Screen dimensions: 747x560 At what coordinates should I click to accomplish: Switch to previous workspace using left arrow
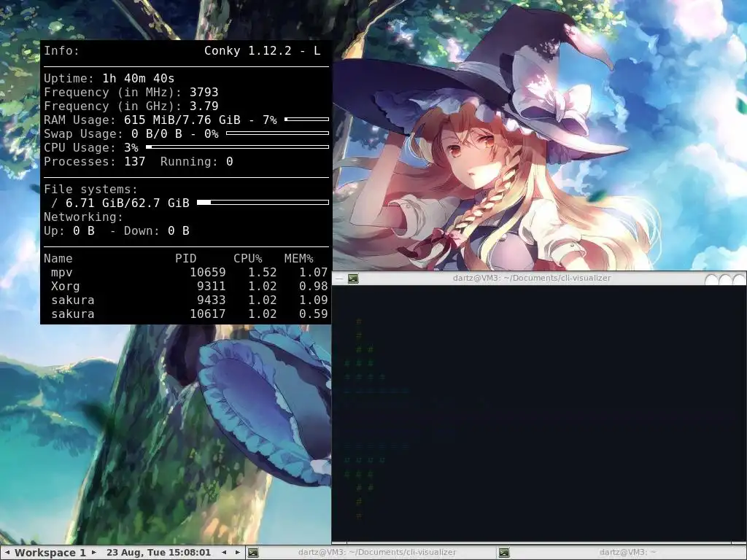click(7, 553)
